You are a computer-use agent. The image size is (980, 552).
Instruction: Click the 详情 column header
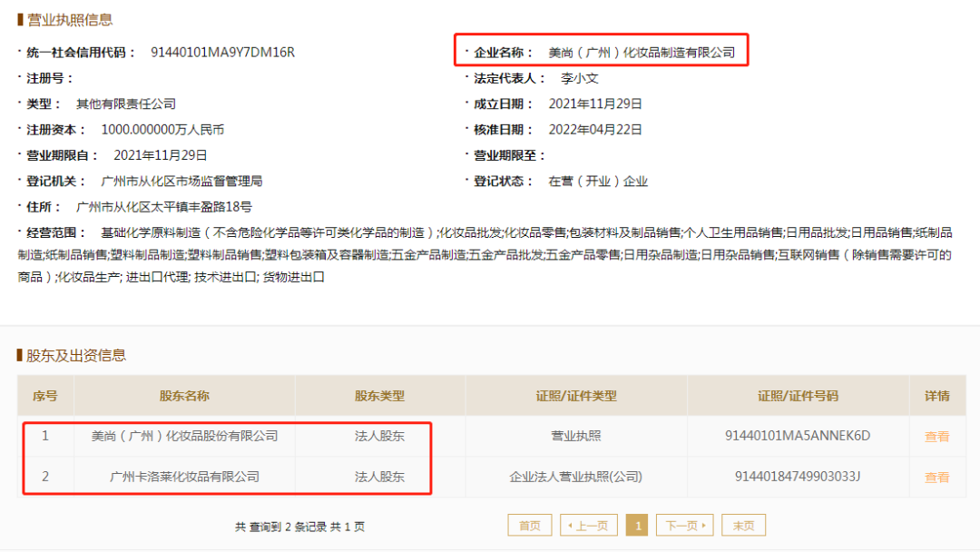tap(936, 396)
